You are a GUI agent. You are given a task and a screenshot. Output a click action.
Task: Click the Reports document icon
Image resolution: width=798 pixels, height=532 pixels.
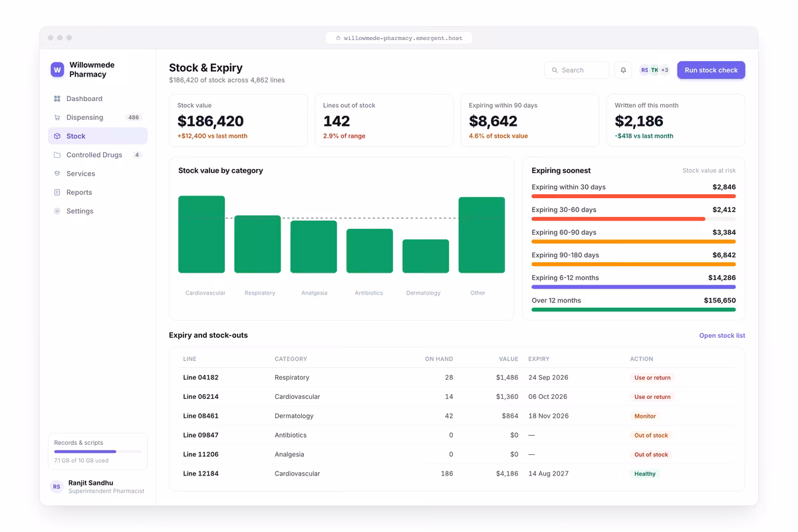point(57,192)
